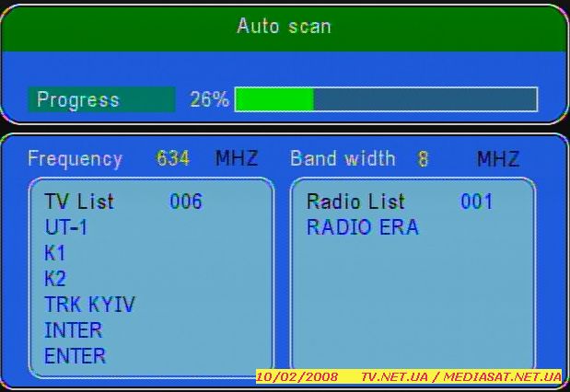Click the green filled part of progress bar
The image size is (570, 392).
tap(274, 99)
